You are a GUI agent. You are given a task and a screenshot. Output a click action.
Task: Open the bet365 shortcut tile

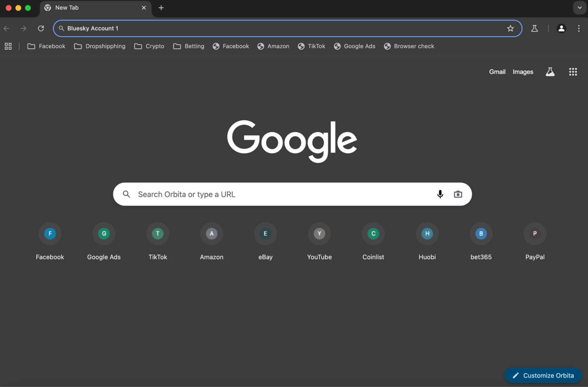(x=481, y=242)
